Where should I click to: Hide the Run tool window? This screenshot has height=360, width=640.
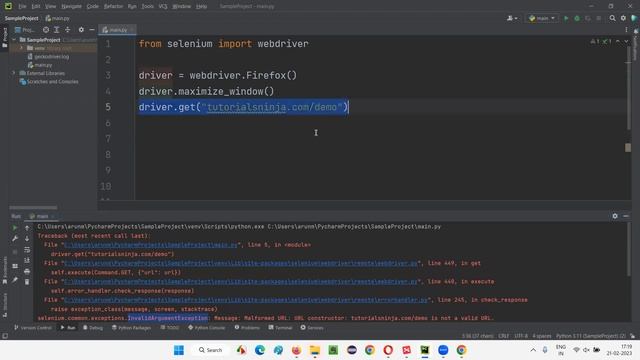click(626, 216)
